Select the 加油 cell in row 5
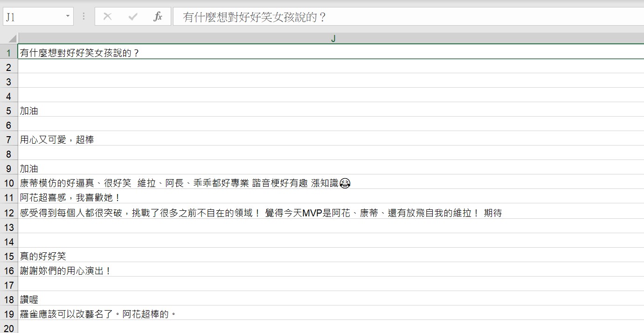The height and width of the screenshot is (333, 644). tap(29, 111)
